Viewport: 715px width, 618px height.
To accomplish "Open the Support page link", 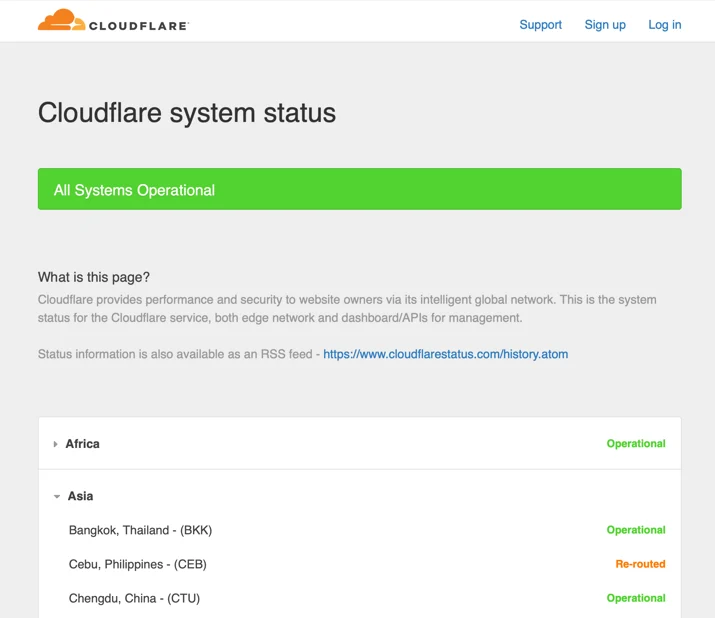I will (x=540, y=25).
